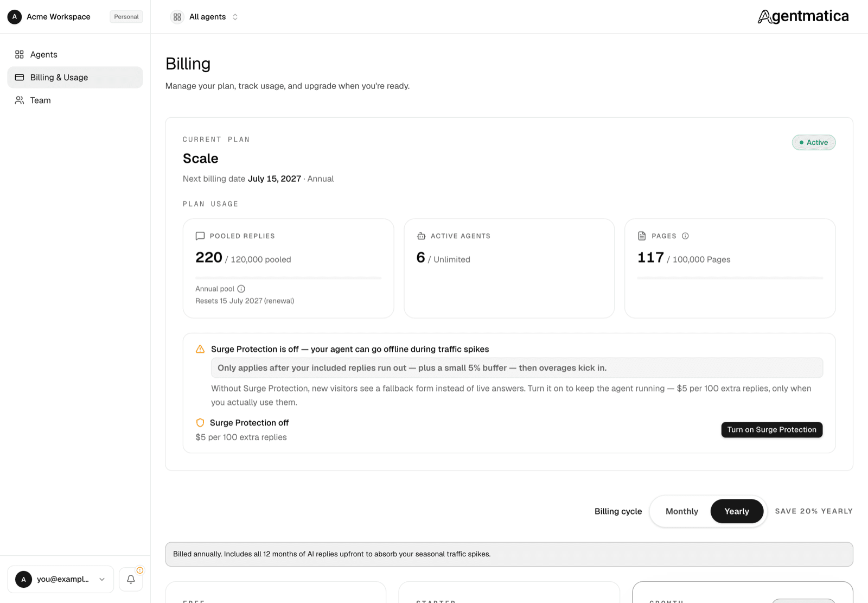
Task: Click the Annual pool info icon
Action: pos(241,289)
